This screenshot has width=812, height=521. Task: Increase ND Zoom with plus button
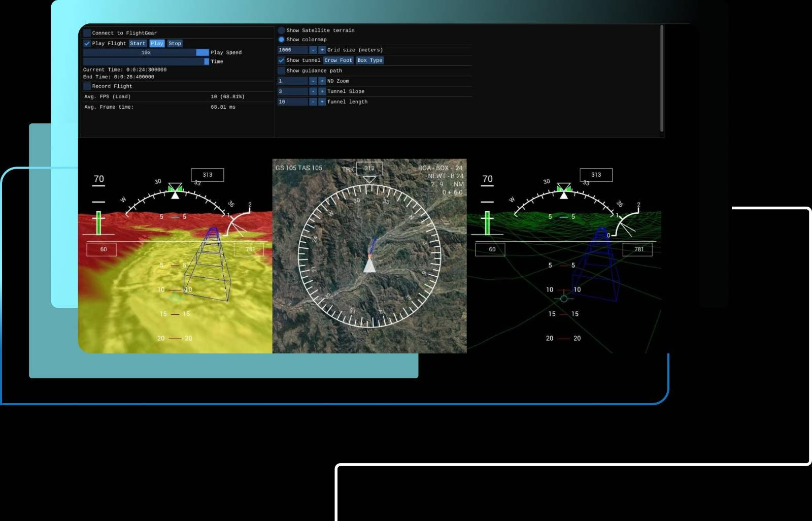pos(322,81)
